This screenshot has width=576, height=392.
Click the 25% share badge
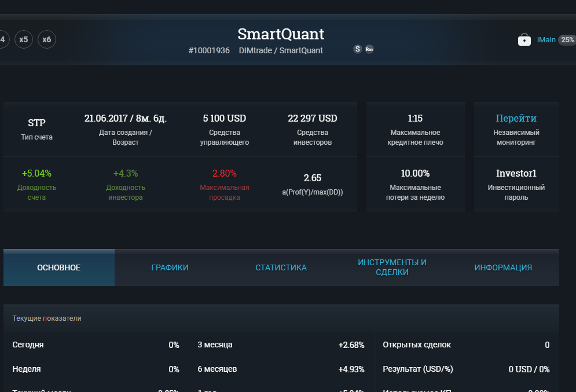(567, 40)
